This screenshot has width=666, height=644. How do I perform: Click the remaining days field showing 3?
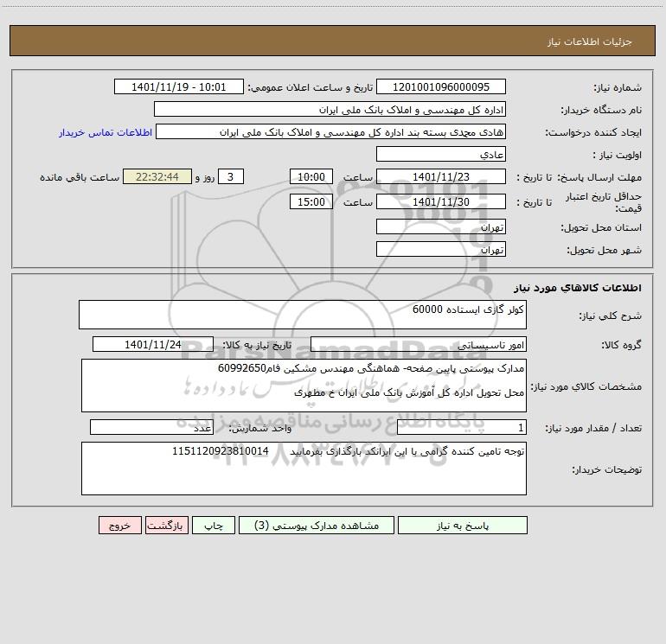231,176
